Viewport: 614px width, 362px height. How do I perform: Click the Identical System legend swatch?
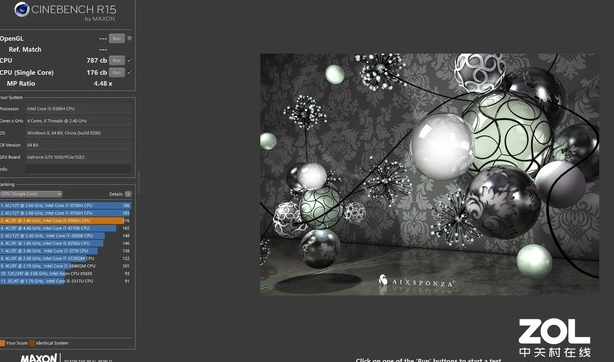pyautogui.click(x=32, y=343)
